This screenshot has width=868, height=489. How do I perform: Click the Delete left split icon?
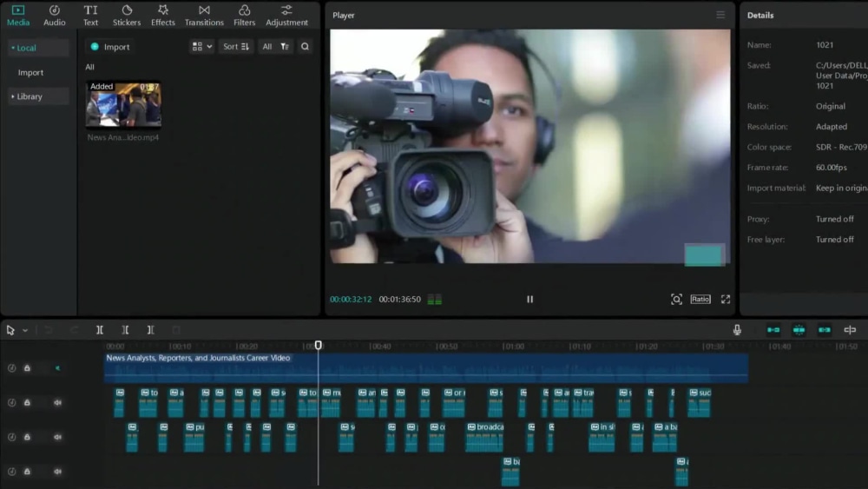[125, 330]
